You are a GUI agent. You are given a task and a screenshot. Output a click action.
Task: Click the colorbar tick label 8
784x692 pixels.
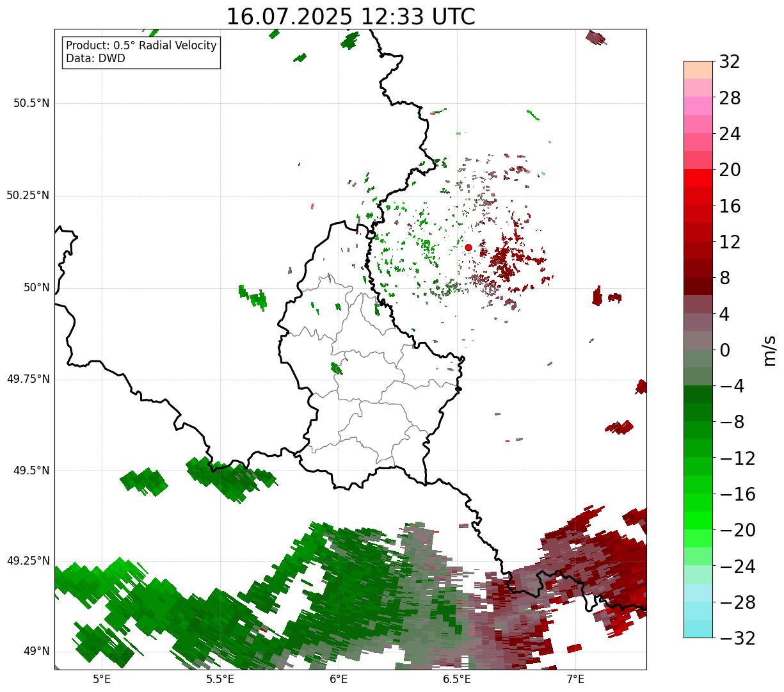point(724,278)
